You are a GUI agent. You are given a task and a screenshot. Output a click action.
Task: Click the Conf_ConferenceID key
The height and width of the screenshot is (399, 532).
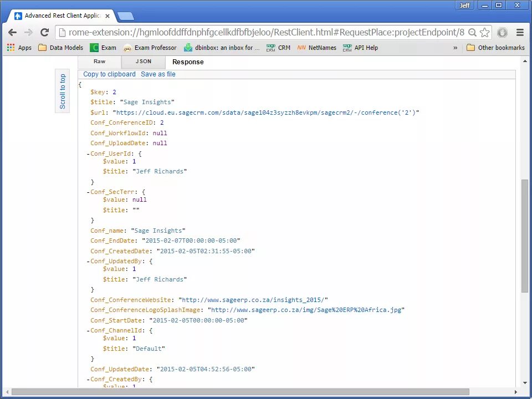[121, 122]
